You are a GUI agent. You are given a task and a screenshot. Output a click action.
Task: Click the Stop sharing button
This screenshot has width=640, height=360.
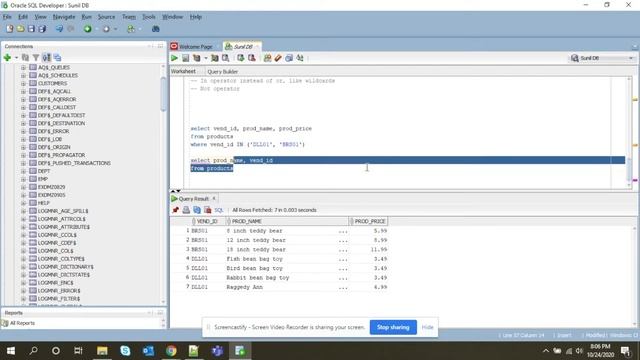point(393,327)
